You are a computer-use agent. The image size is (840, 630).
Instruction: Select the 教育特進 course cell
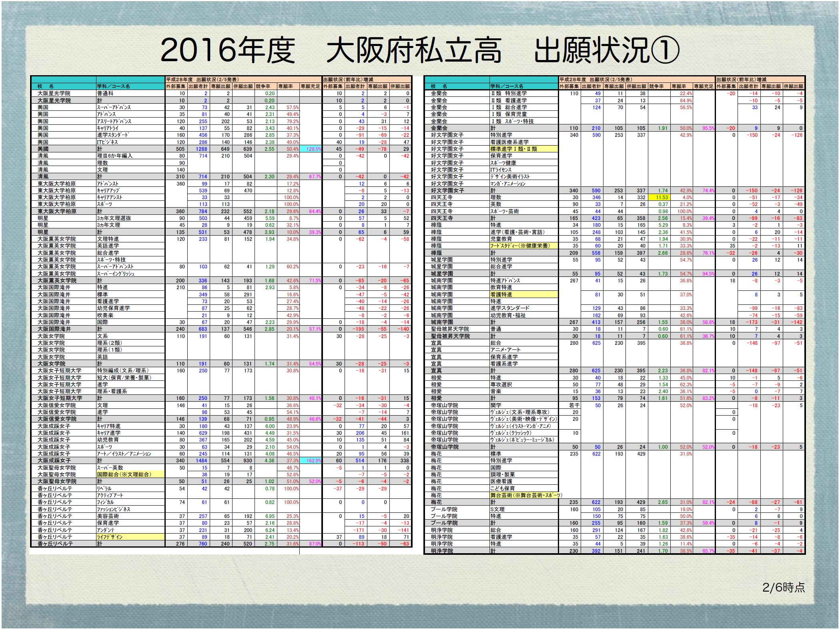point(524,287)
